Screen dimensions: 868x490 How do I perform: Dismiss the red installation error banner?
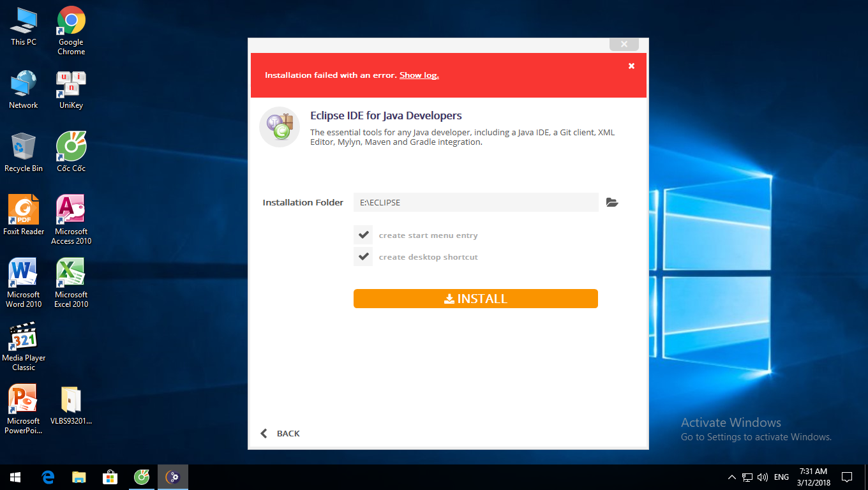click(631, 66)
